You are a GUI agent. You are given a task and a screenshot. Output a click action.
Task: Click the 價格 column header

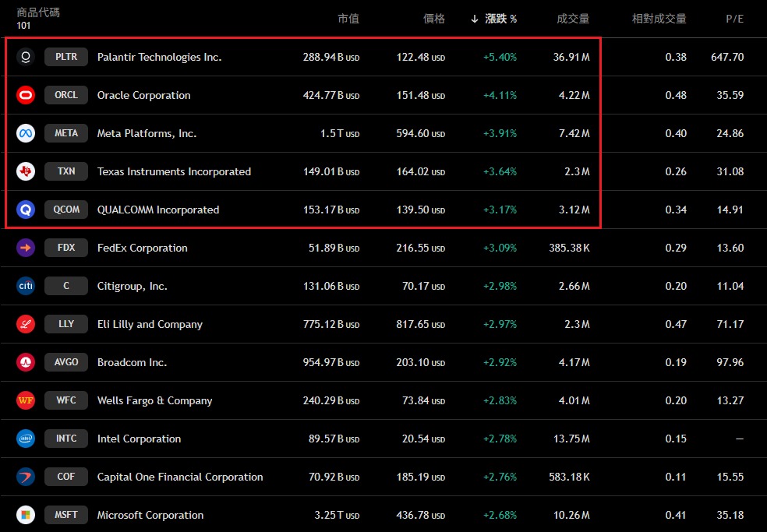(x=434, y=19)
